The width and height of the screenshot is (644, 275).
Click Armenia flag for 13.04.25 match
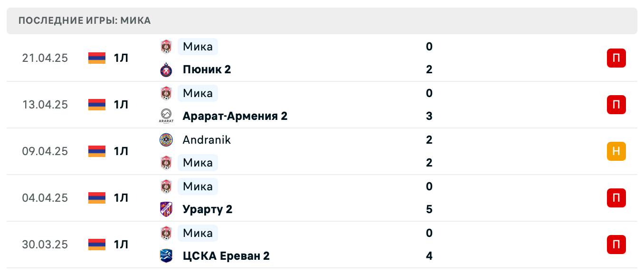(97, 105)
